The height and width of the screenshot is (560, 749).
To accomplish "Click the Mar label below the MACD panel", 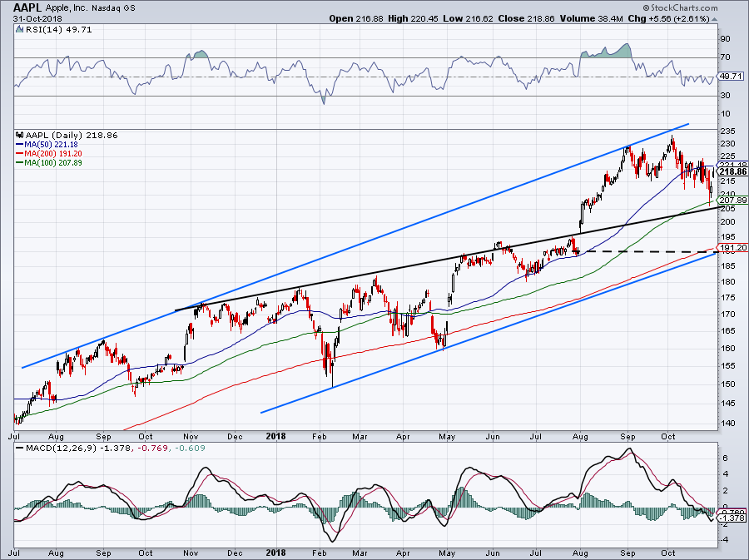I will click(360, 553).
